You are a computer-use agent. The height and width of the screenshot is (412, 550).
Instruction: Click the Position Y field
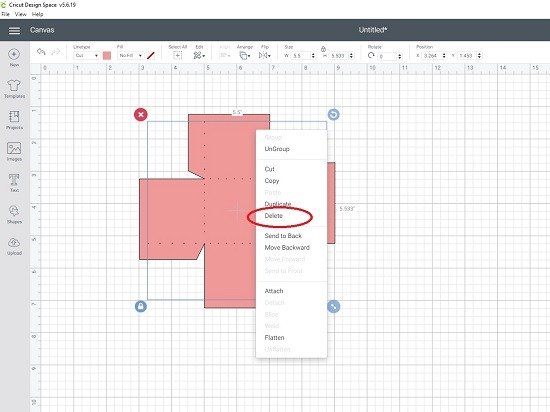click(x=467, y=56)
